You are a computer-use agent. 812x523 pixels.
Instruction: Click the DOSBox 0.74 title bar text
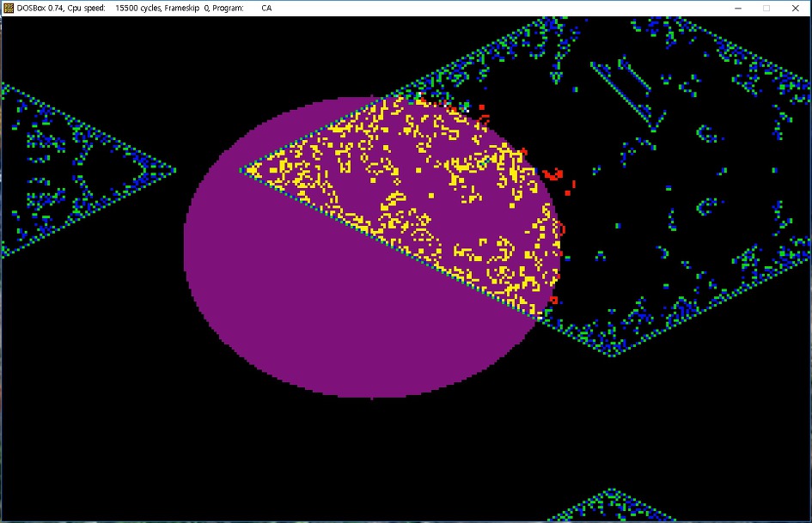coord(144,8)
